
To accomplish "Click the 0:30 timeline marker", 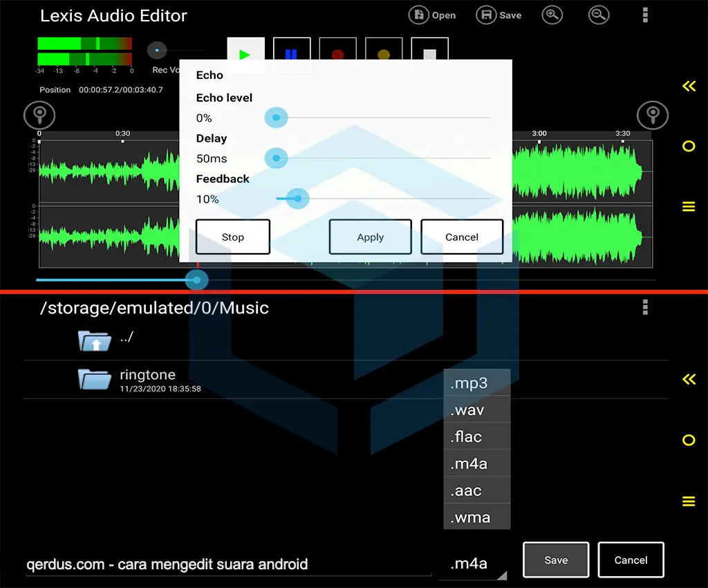I will (x=122, y=134).
